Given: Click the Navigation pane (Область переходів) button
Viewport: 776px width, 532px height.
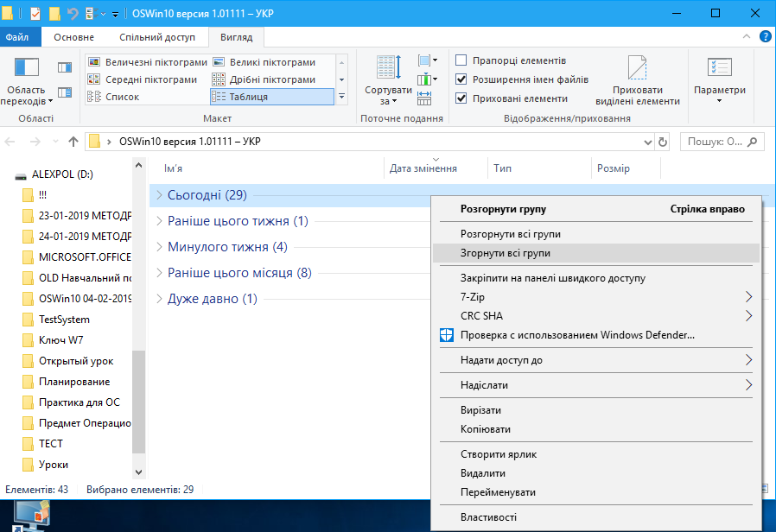Looking at the screenshot, I should pos(26,81).
